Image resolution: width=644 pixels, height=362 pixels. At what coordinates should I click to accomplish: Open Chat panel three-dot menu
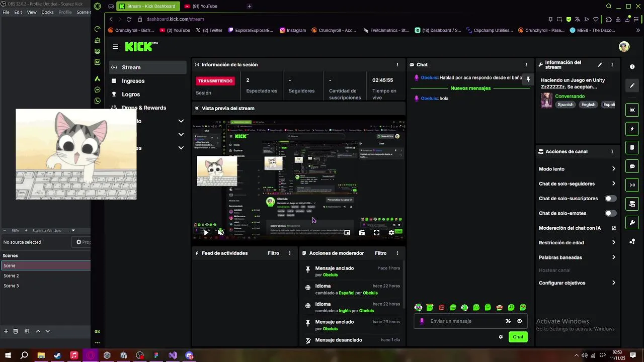click(526, 65)
